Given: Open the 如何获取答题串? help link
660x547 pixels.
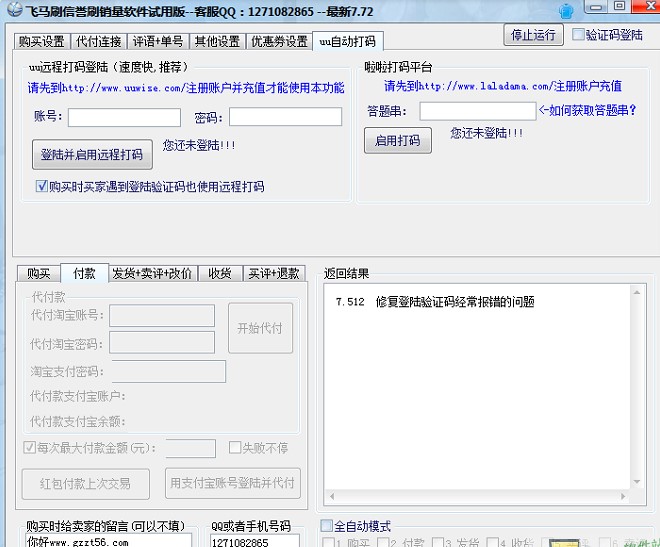Looking at the screenshot, I should pyautogui.click(x=588, y=110).
